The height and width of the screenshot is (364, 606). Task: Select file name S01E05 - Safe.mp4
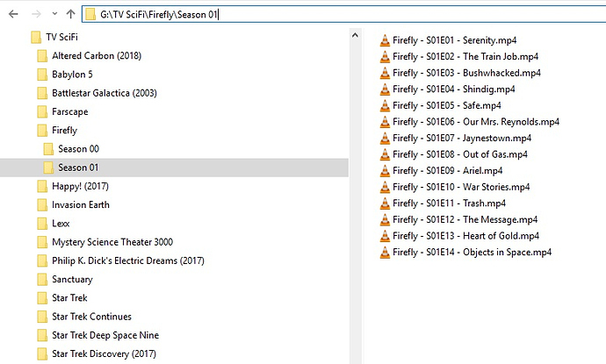pos(447,105)
